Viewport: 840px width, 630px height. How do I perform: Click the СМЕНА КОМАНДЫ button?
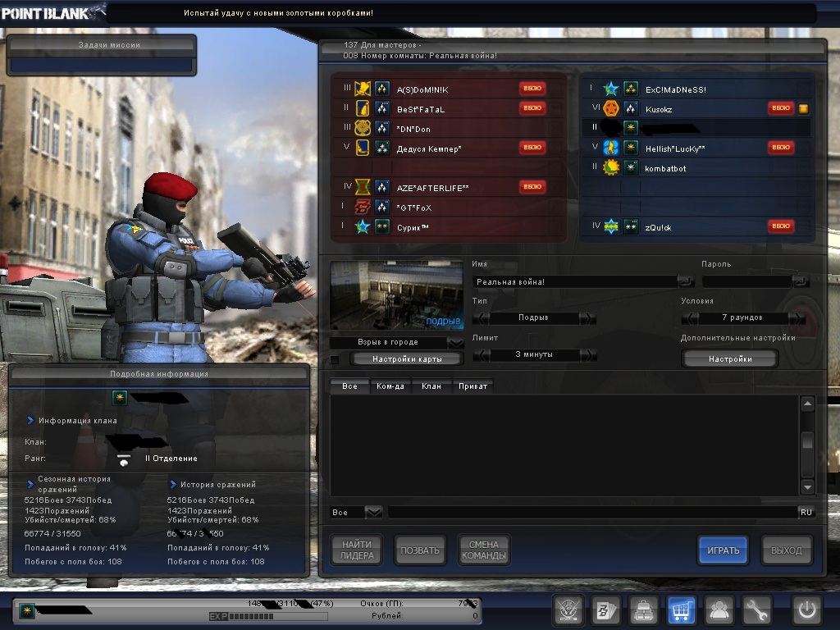(484, 550)
